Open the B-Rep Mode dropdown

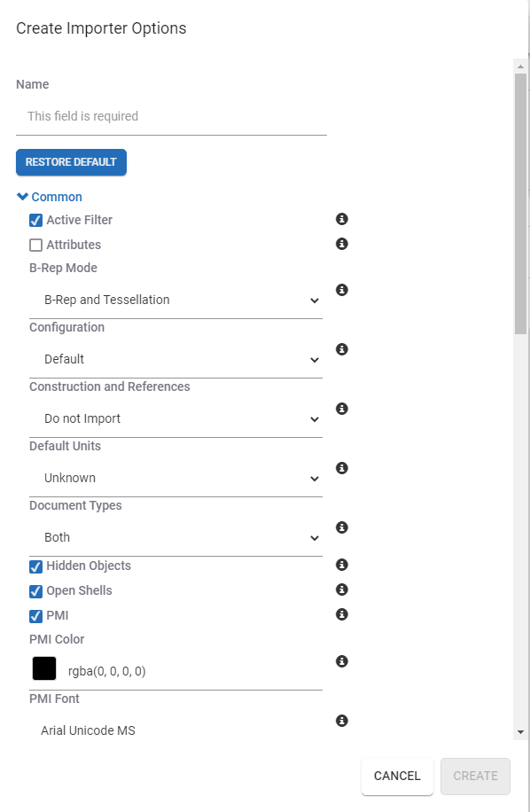click(x=176, y=300)
